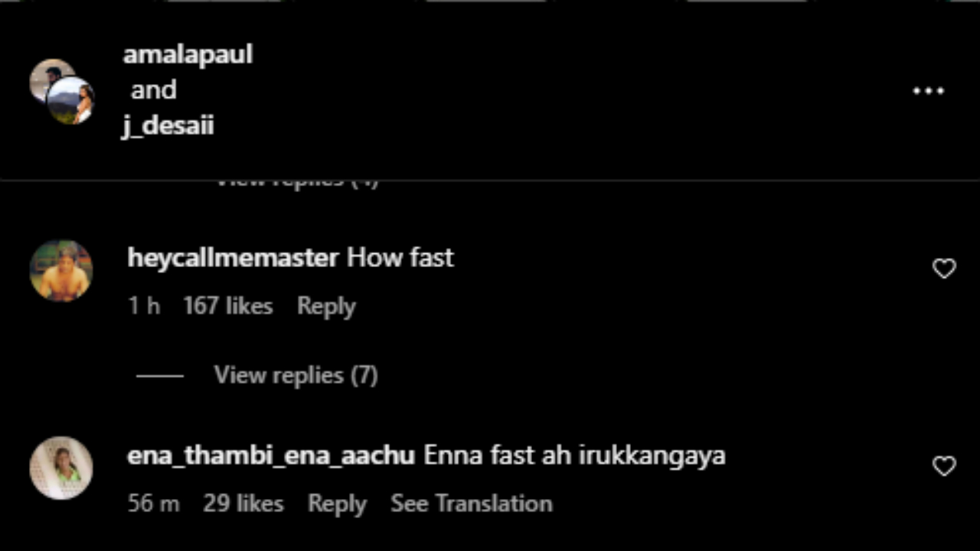Visit ena_thambi_ena_aachu username link

(271, 456)
